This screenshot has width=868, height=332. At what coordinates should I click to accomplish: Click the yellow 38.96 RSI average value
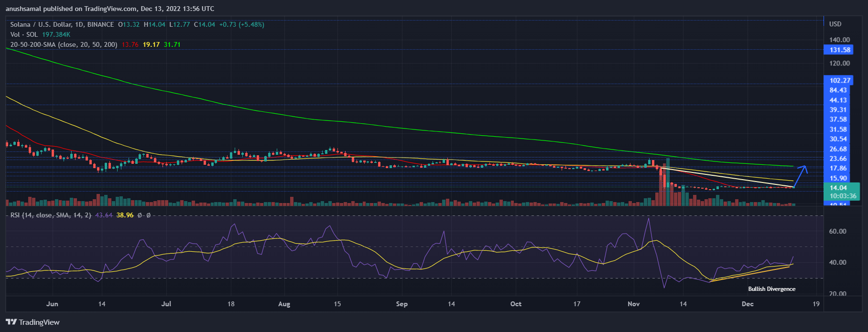coord(125,215)
